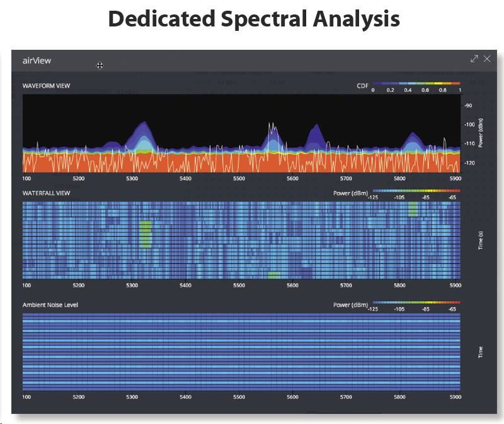This screenshot has width=504, height=424.
Task: Click the WAVEFORM VIEW heading
Action: (x=46, y=85)
